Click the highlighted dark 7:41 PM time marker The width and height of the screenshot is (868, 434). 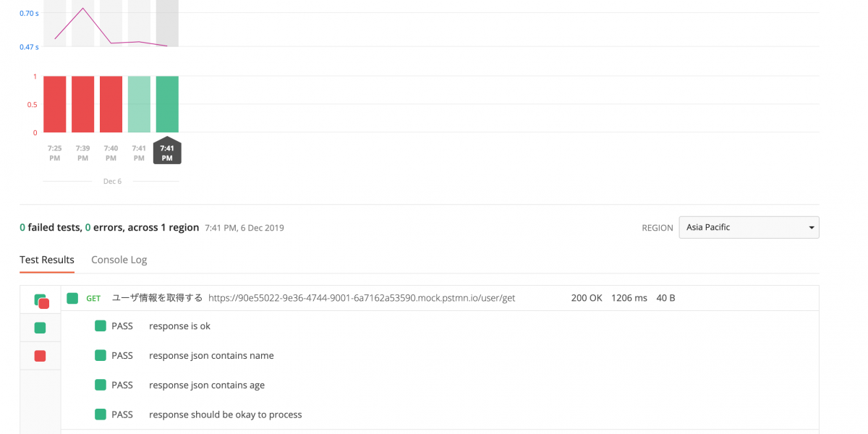click(167, 152)
